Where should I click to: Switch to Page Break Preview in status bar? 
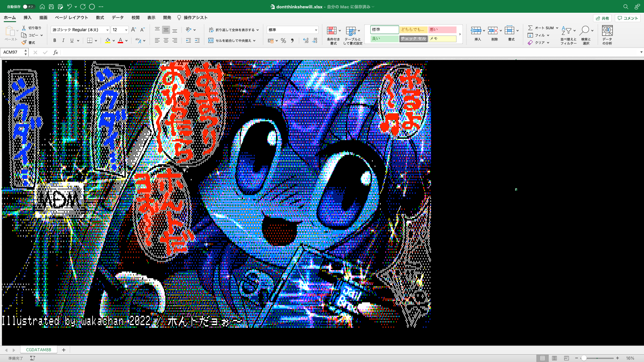click(x=567, y=358)
